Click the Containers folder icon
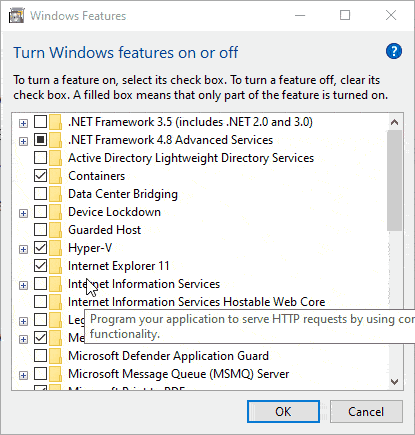The height and width of the screenshot is (435, 415). 55,176
